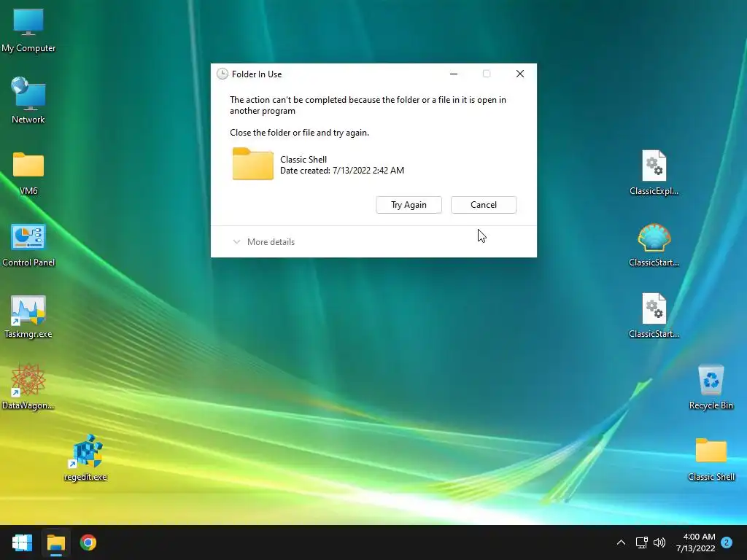
Task: Expand More details in the dialog
Action: pos(263,242)
